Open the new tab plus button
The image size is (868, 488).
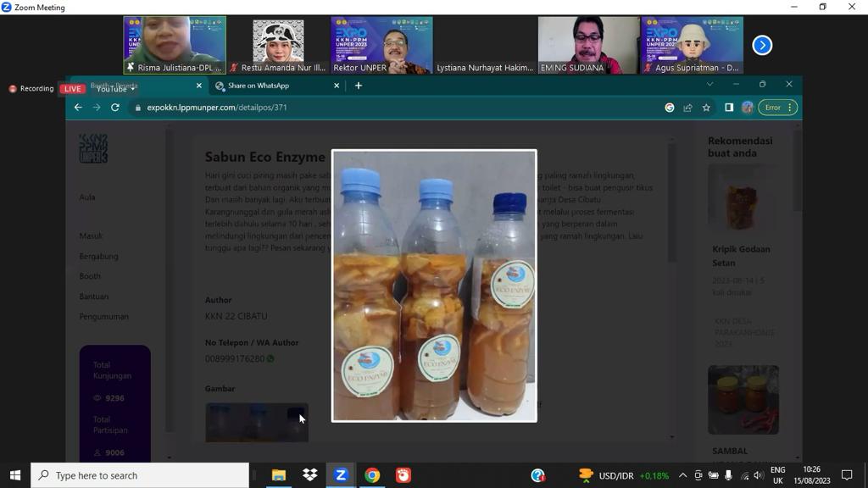359,86
